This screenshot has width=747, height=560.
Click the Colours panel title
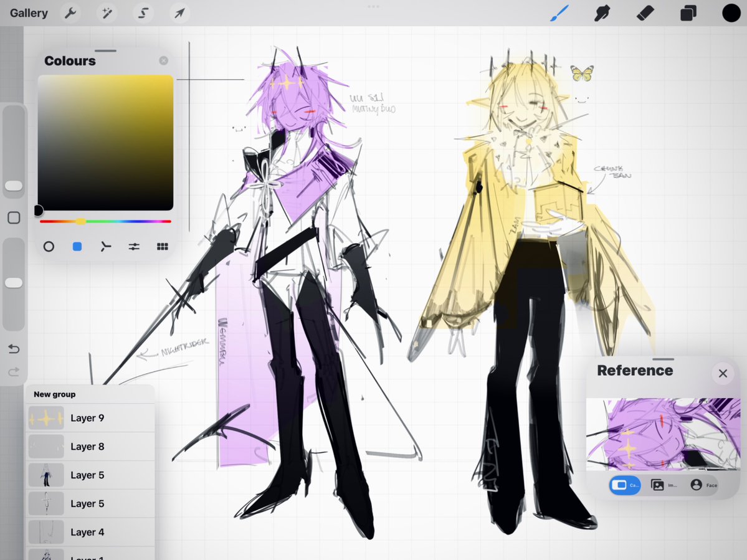tap(70, 61)
